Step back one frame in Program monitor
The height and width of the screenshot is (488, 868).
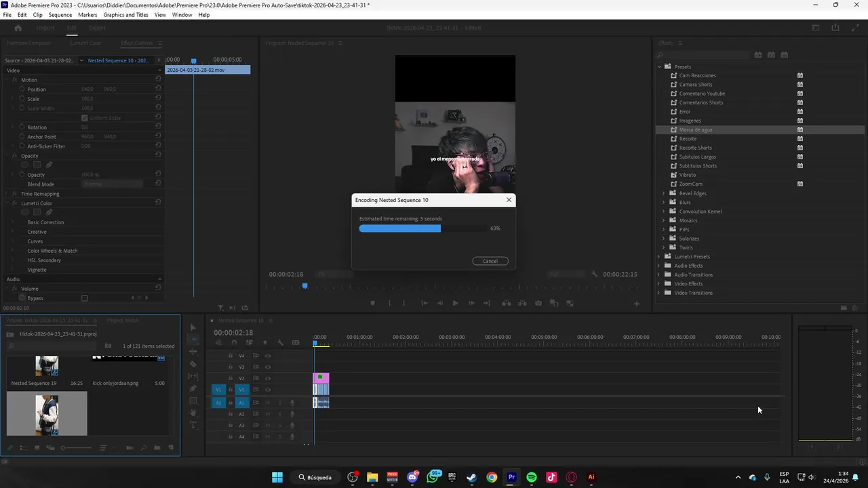[439, 303]
